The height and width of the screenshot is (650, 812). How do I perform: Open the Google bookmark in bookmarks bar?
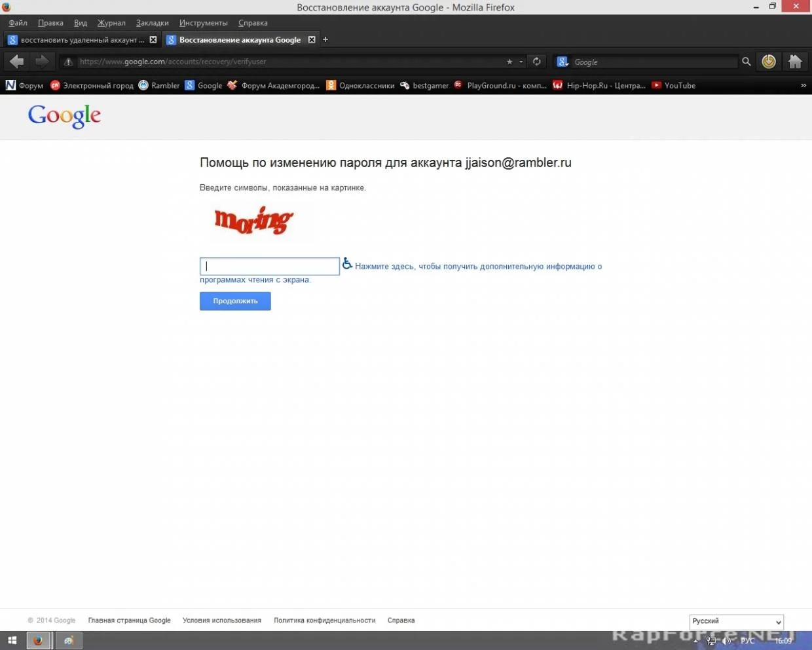click(204, 85)
